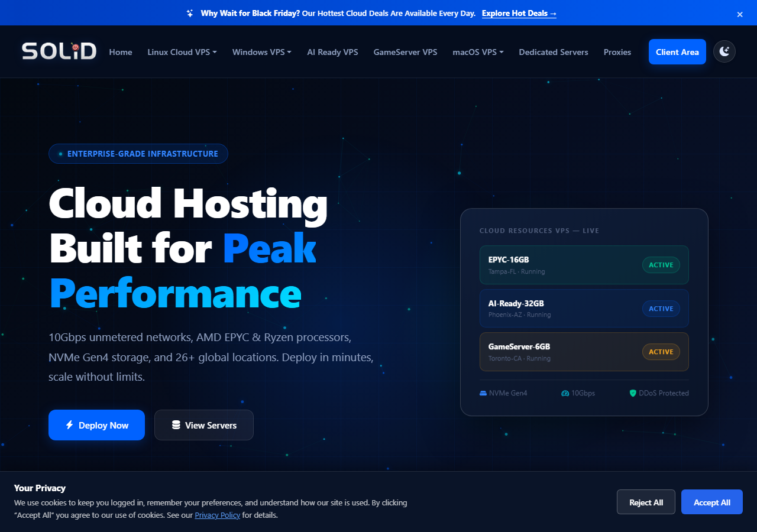Expand the Windows VPS dropdown
Viewport: 757px width, 532px height.
point(262,52)
